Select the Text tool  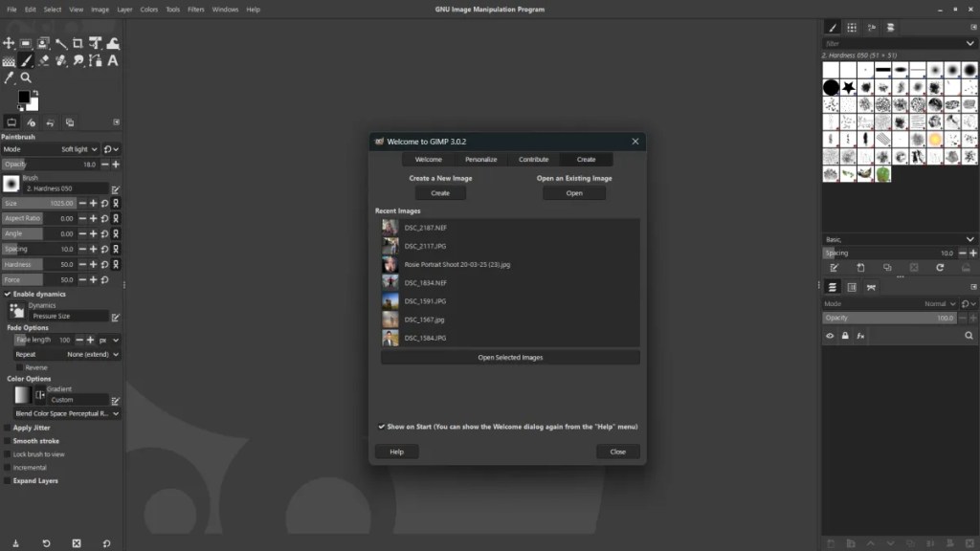click(112, 60)
